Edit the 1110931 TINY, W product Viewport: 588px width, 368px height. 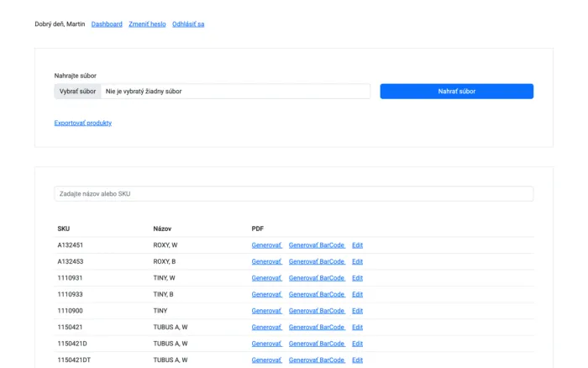pyautogui.click(x=357, y=278)
